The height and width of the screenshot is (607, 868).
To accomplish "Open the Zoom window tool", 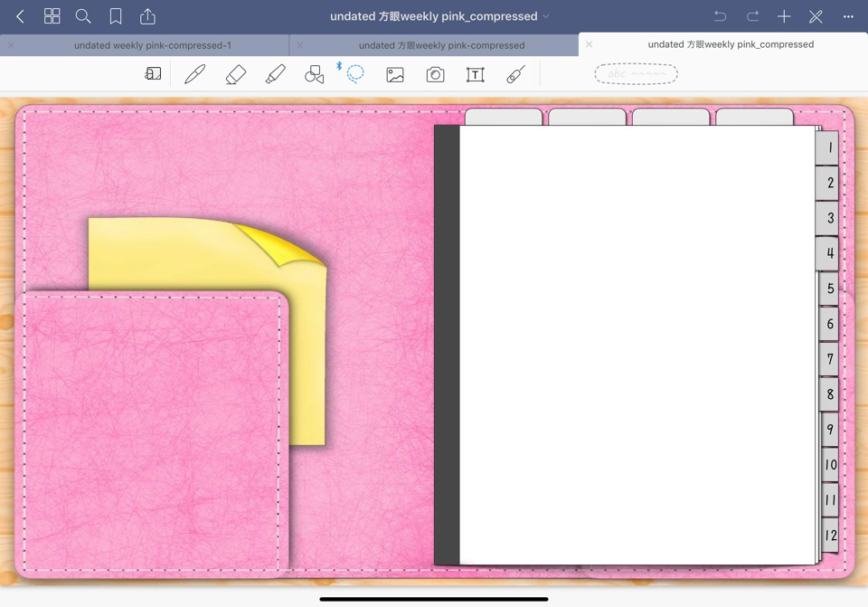I will pyautogui.click(x=153, y=73).
